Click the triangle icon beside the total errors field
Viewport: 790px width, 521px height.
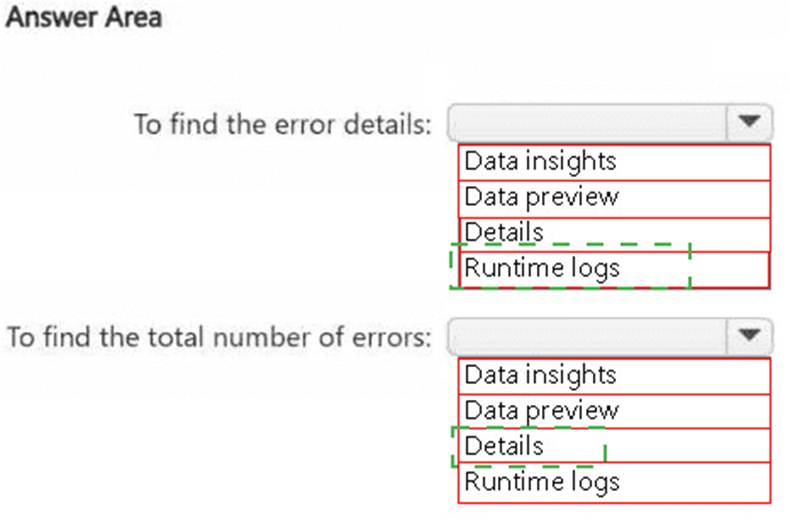(x=749, y=335)
